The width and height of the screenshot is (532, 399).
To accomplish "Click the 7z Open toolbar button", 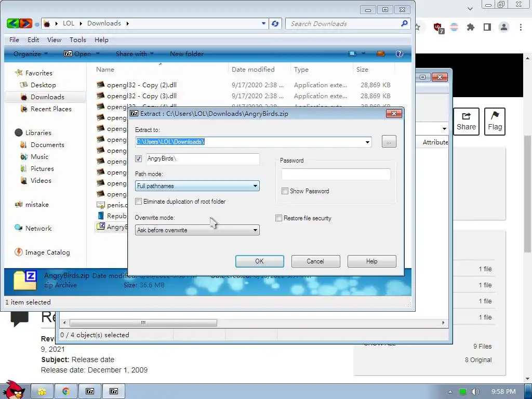I will 78,54.
